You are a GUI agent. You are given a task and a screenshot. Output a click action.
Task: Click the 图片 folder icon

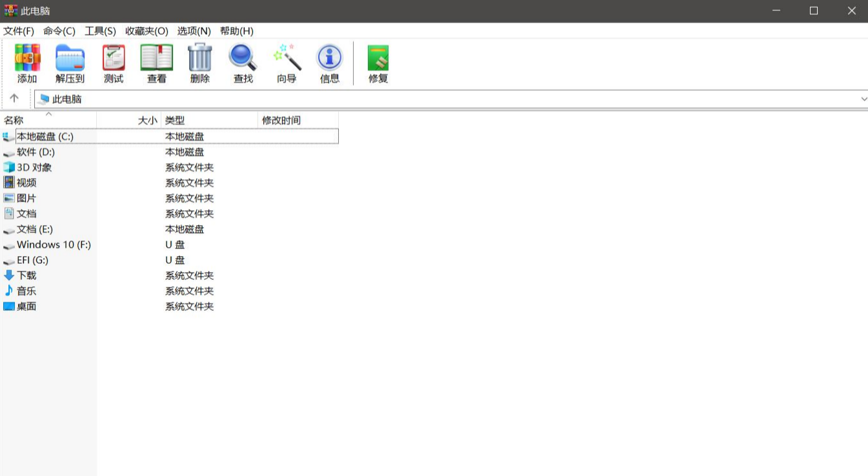point(9,198)
